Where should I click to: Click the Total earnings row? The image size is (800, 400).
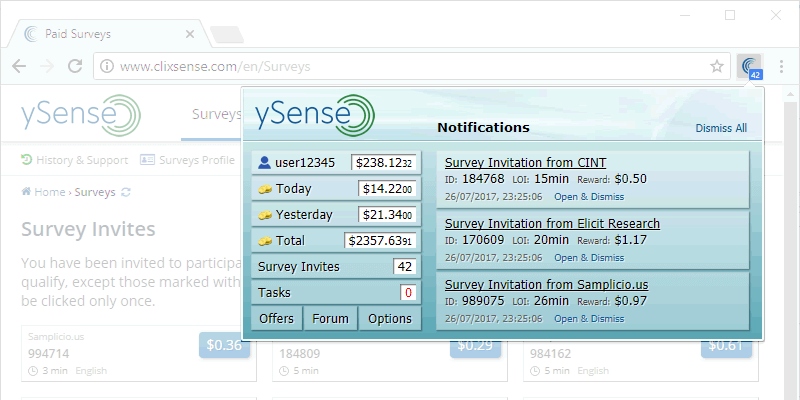336,240
